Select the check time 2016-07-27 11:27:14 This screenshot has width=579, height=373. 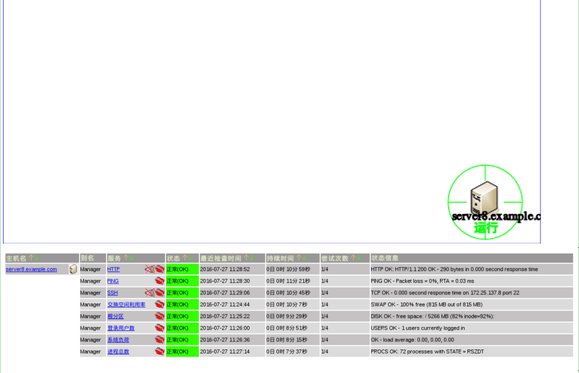225,352
